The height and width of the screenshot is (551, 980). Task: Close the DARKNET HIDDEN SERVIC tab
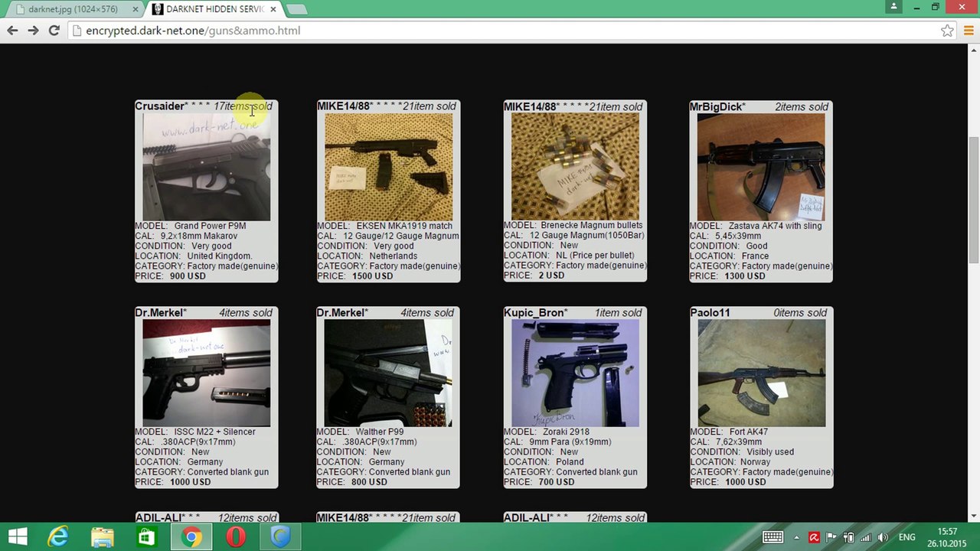pyautogui.click(x=273, y=9)
